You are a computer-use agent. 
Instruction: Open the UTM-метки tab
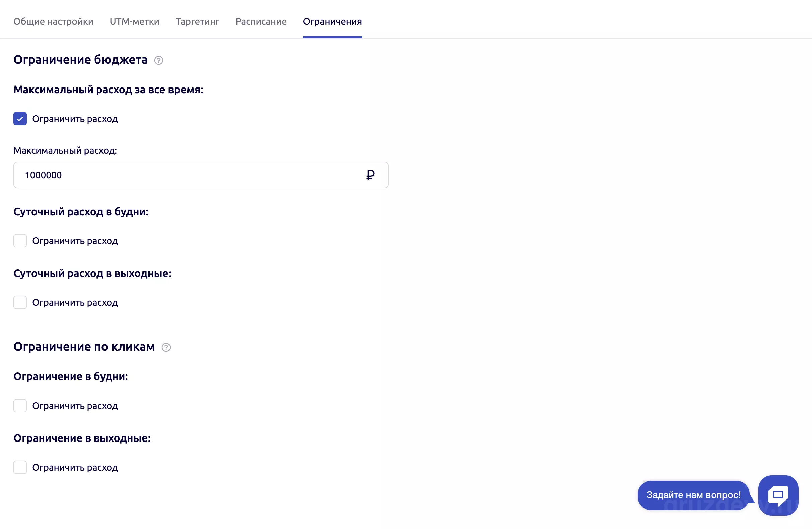(x=134, y=21)
